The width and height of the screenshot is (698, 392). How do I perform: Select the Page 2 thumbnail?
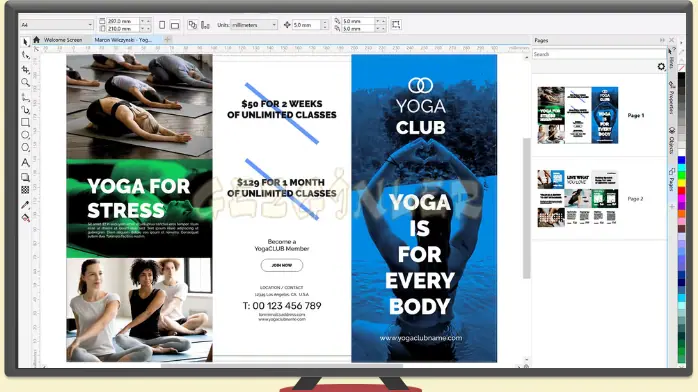(577, 198)
